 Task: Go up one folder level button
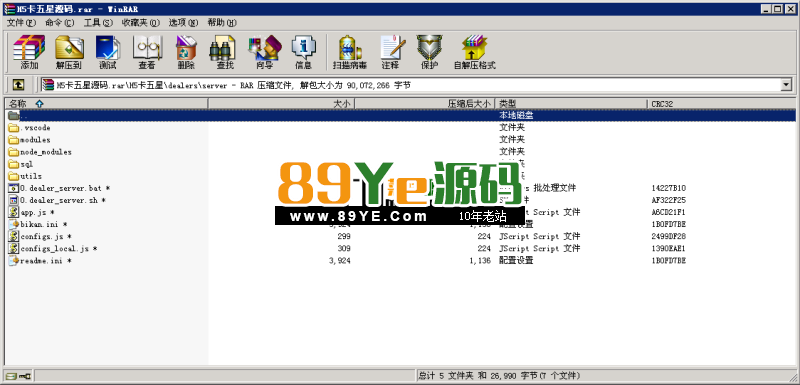pyautogui.click(x=18, y=85)
